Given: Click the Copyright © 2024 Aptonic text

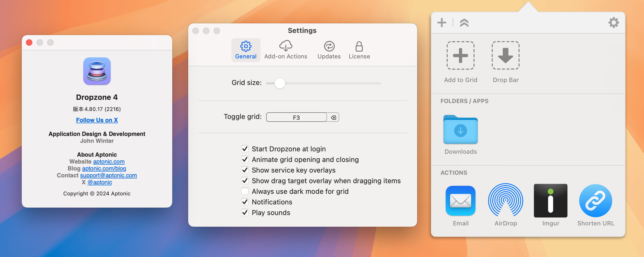Looking at the screenshot, I should click(x=97, y=194).
